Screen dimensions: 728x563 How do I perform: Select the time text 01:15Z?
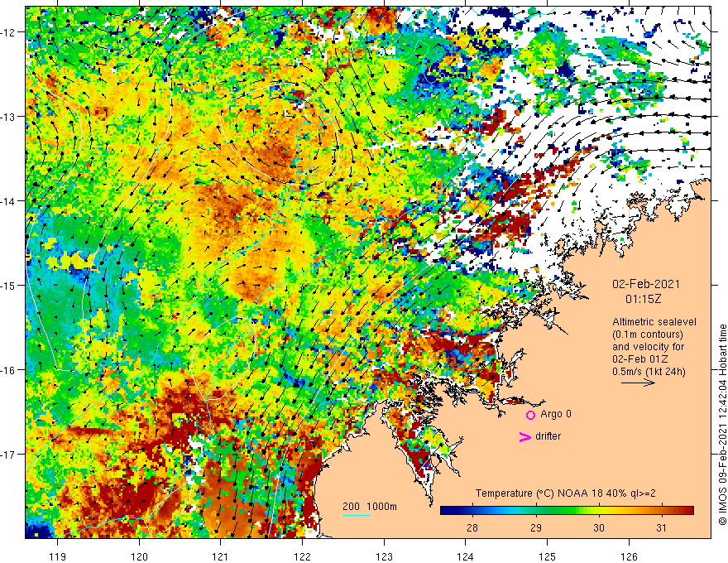(x=643, y=299)
